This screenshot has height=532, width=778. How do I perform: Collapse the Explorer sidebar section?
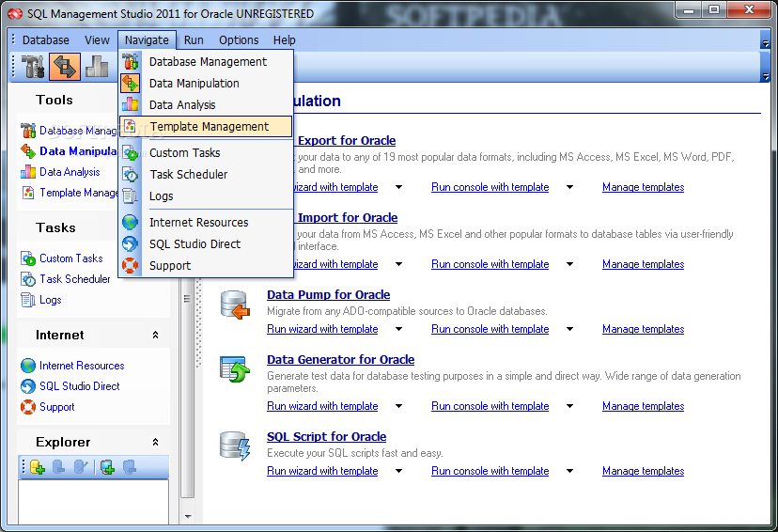click(x=155, y=442)
